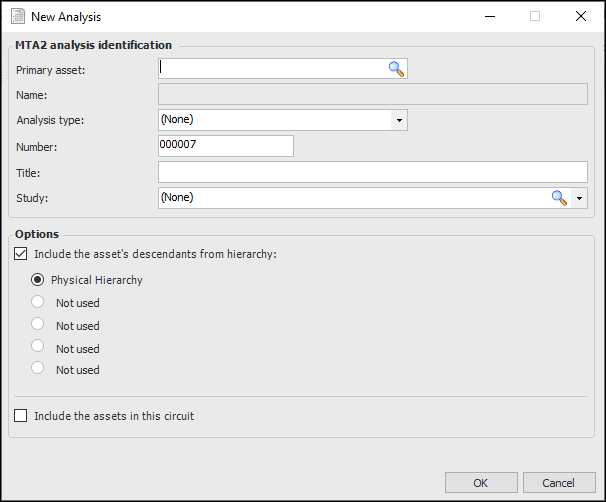Click the Study field showing (None)

tap(352, 198)
